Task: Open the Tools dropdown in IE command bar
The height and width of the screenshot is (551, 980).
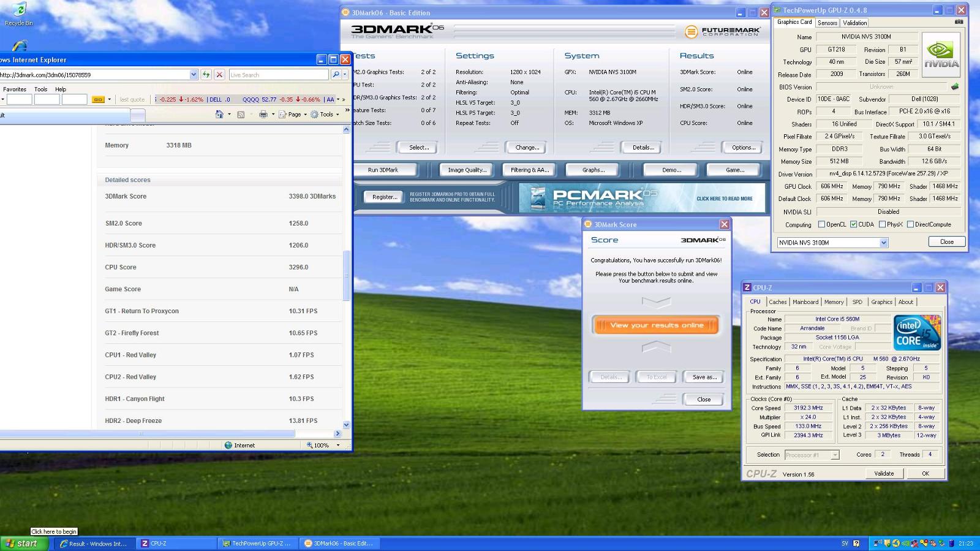Action: pyautogui.click(x=325, y=114)
